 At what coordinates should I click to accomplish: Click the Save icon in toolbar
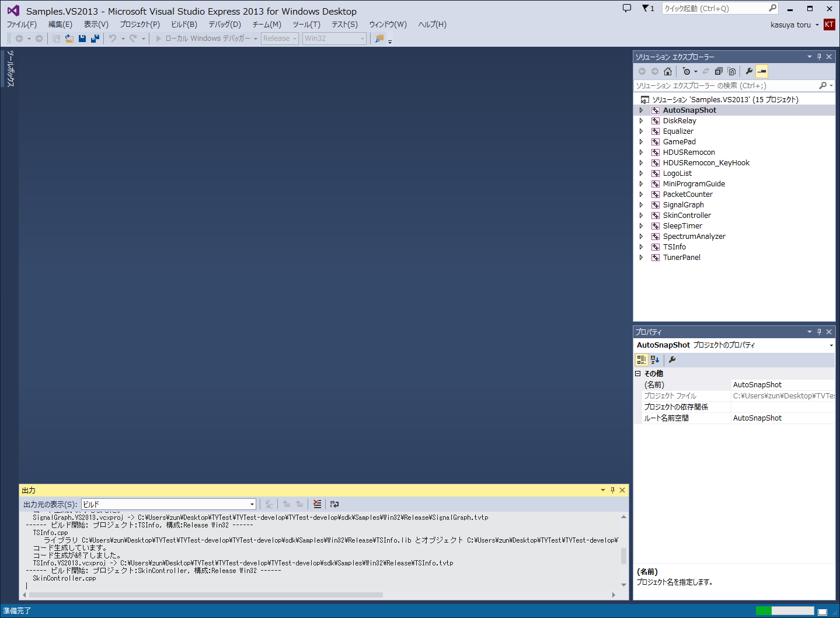tap(82, 39)
